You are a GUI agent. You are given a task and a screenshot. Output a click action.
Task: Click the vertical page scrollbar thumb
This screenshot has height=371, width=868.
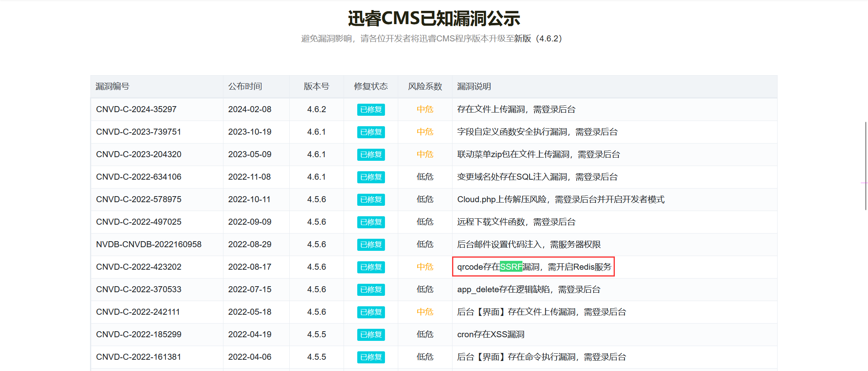[x=866, y=166]
